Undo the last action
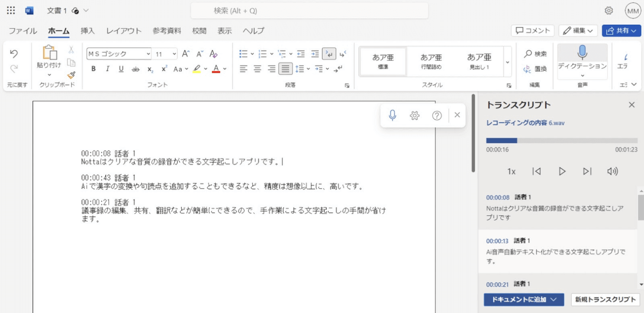644x313 pixels. pos(14,54)
